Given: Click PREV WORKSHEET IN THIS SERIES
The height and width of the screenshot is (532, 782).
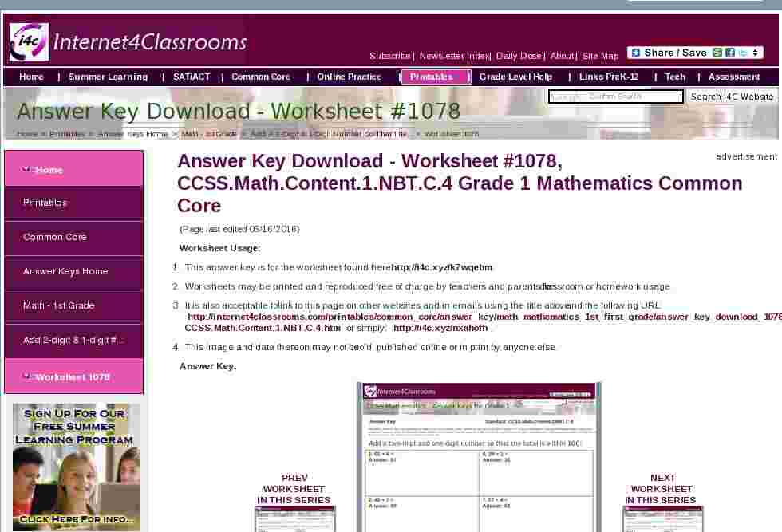Looking at the screenshot, I should point(294,489).
